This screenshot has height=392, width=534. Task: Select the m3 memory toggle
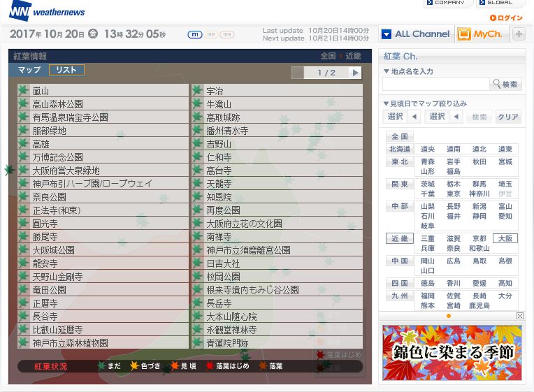point(227,34)
